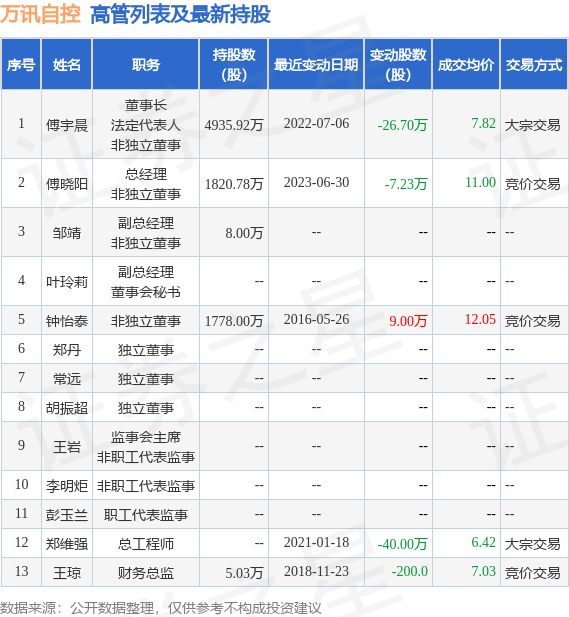Click 竞价交易 in 钟怡泰's row

tap(532, 321)
